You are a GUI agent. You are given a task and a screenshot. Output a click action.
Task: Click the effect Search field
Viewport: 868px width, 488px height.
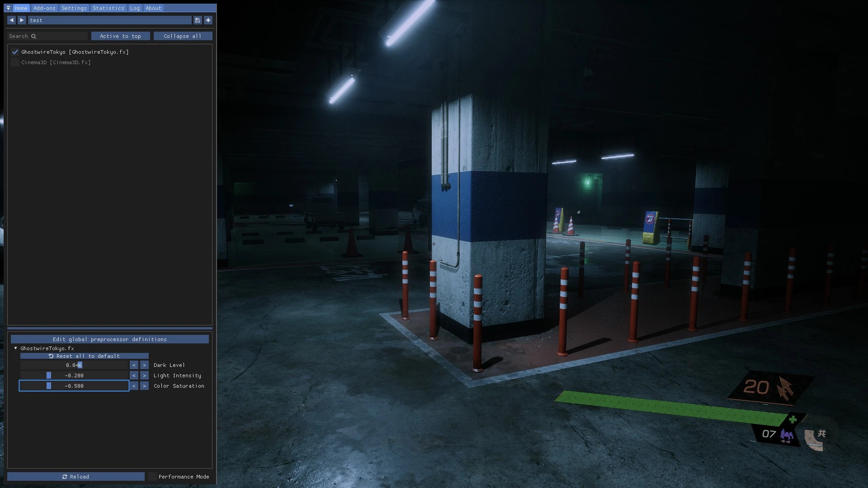47,36
